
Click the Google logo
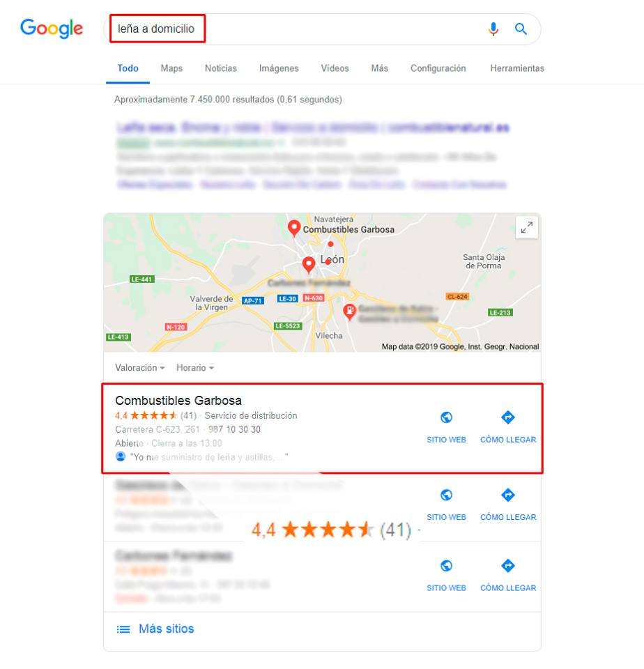pos(52,29)
